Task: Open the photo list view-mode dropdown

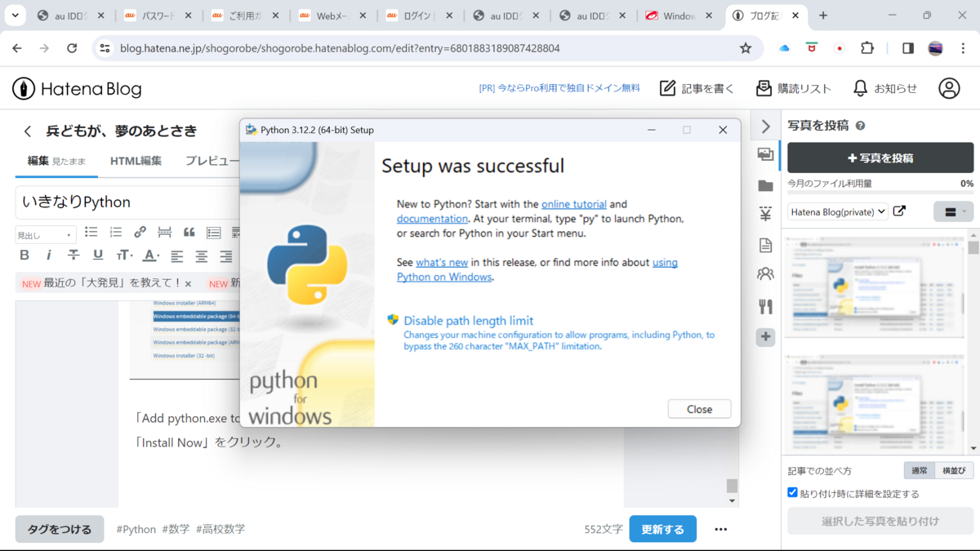Action: point(953,211)
